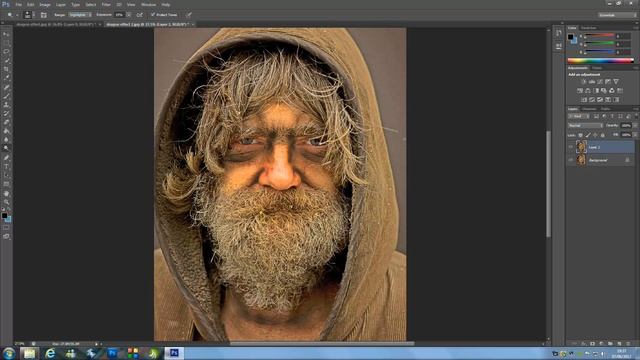Select the Crop tool

(x=6, y=69)
